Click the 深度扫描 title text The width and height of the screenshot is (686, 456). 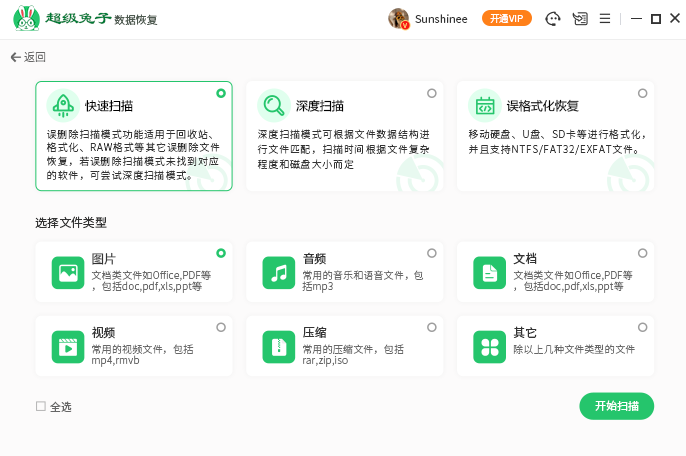click(x=320, y=106)
